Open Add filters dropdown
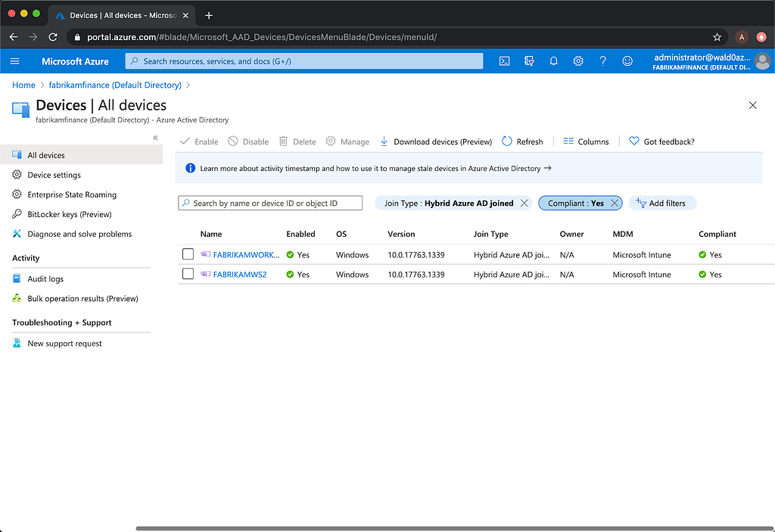 662,204
